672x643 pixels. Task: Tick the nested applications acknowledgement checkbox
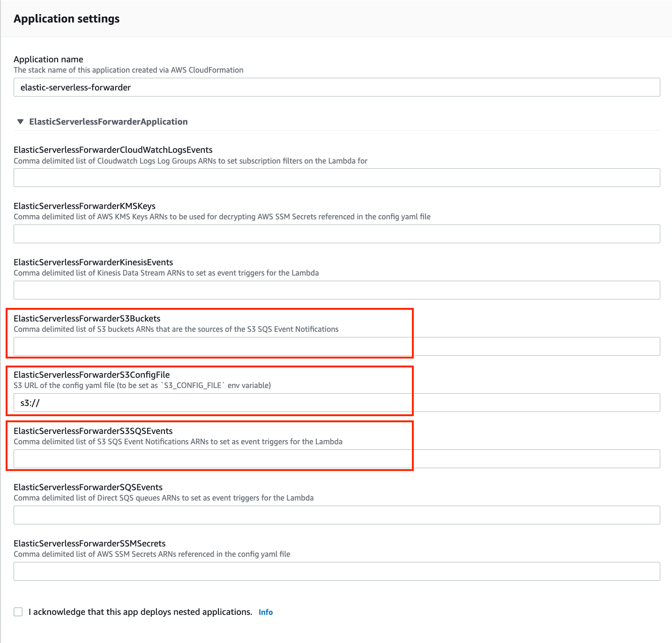pos(18,612)
